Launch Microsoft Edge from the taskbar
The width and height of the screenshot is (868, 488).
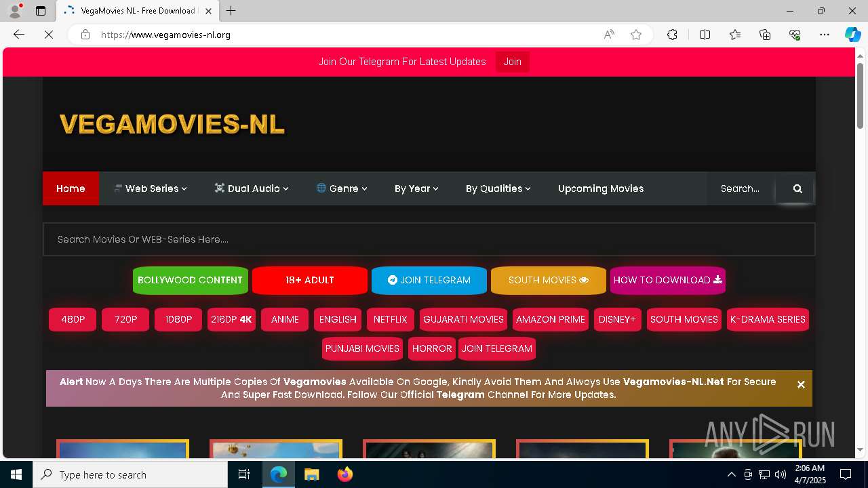click(x=279, y=474)
